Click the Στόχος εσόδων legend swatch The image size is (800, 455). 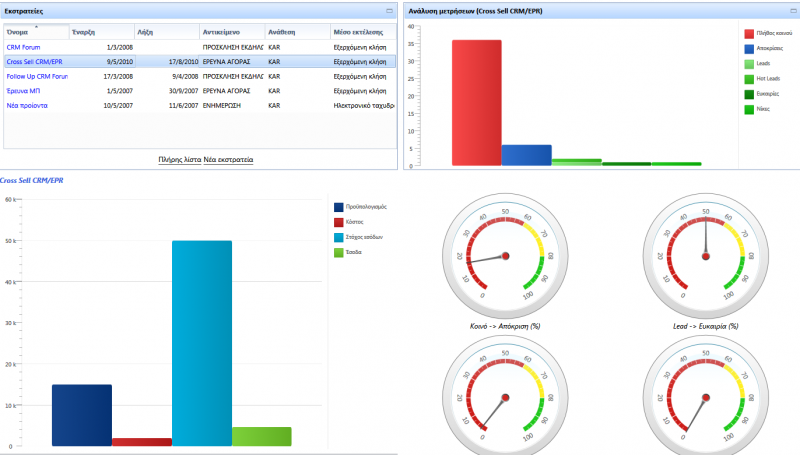click(x=339, y=237)
